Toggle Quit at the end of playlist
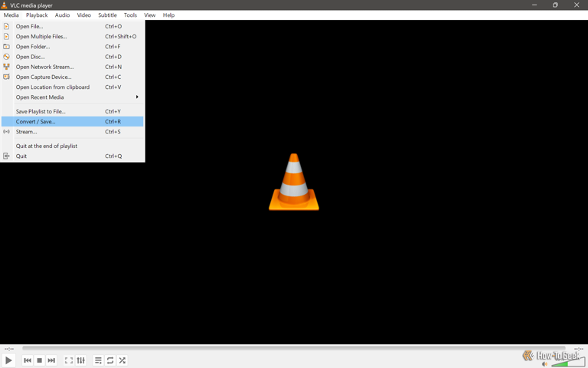 pos(73,146)
